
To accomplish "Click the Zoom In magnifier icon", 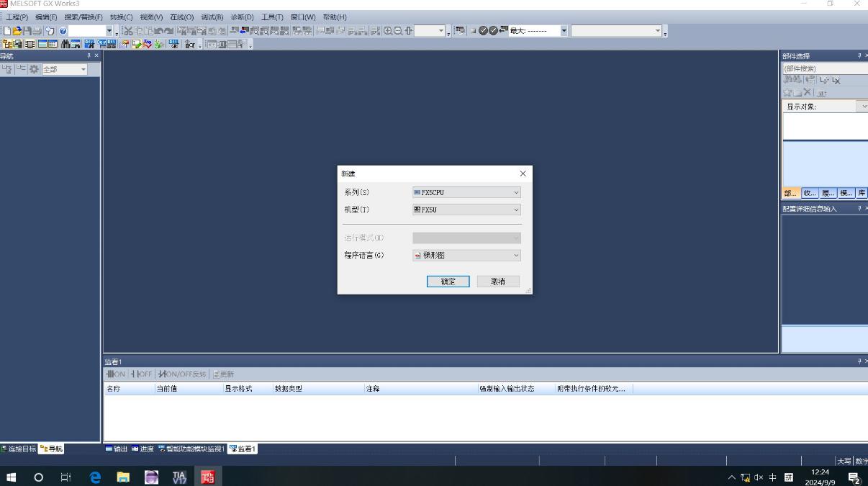I will click(x=388, y=31).
